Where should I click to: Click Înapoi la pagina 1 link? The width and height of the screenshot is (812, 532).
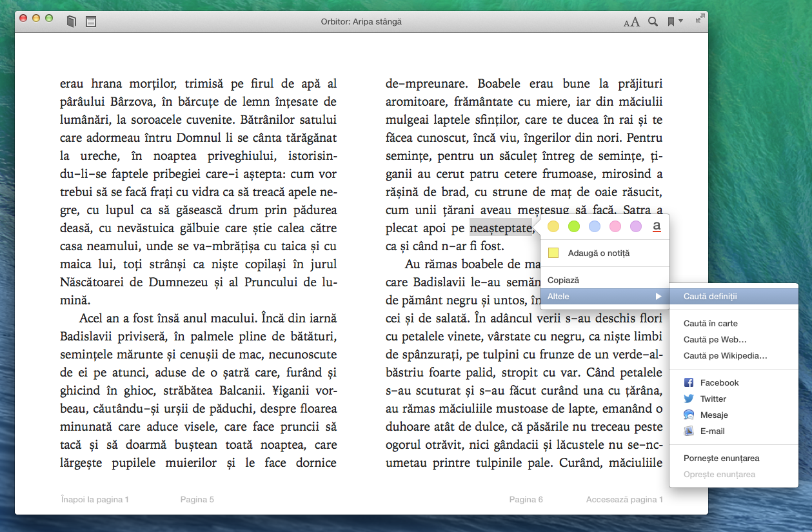click(x=95, y=499)
